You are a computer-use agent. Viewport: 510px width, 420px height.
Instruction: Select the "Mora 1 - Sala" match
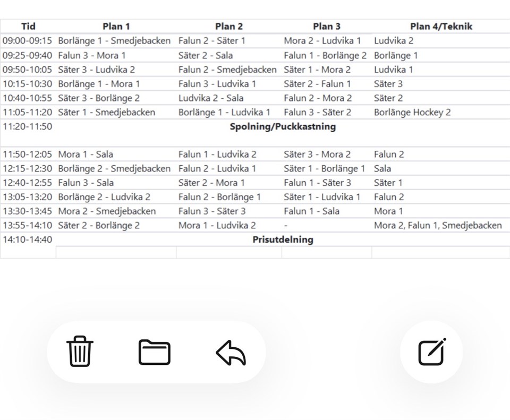pos(86,155)
